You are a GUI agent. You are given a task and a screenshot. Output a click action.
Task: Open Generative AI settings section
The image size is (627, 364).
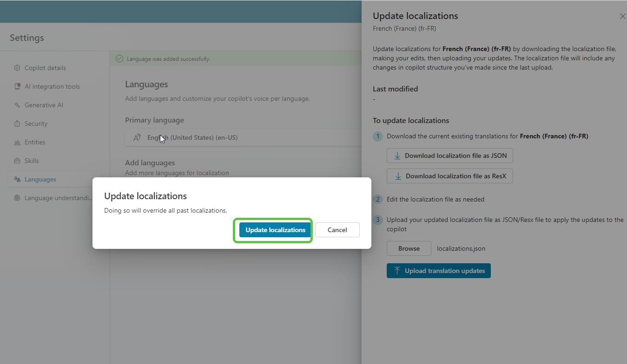click(x=44, y=105)
